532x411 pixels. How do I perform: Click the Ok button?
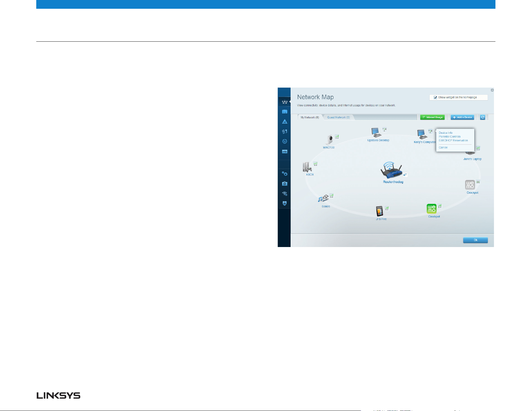point(476,240)
